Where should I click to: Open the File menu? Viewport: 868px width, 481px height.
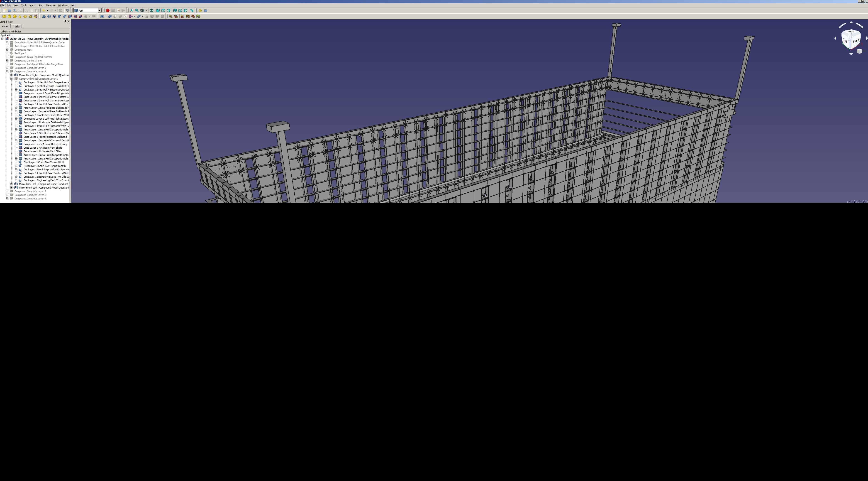click(x=2, y=5)
